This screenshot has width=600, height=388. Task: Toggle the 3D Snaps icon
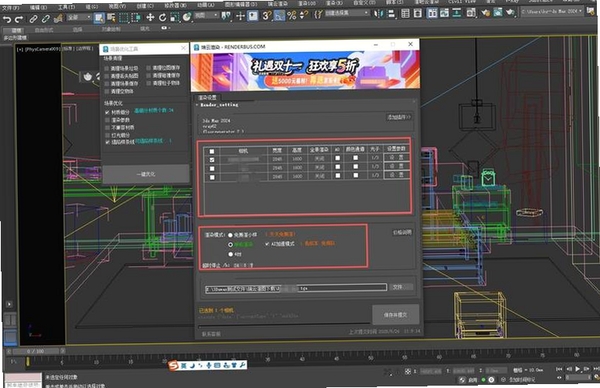click(267, 16)
